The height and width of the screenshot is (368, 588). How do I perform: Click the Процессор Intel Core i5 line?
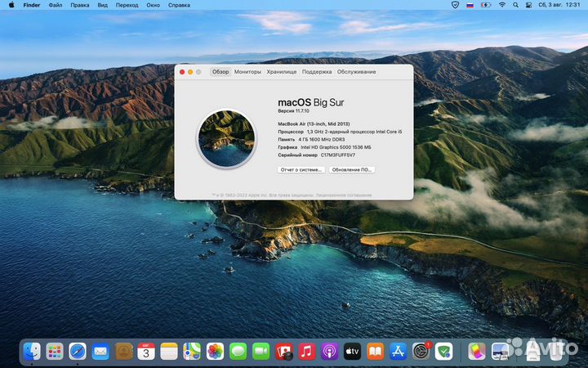click(340, 132)
